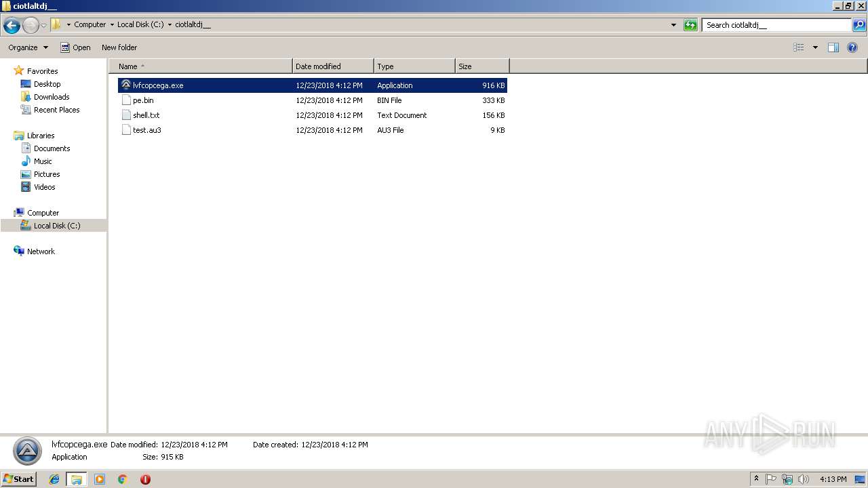Click Computer in navigation pane
Viewport: 868px width, 488px height.
pos(43,213)
